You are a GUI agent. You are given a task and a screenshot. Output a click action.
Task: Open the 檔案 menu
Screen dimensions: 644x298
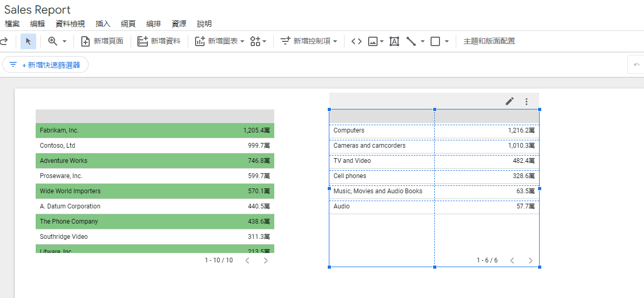12,24
